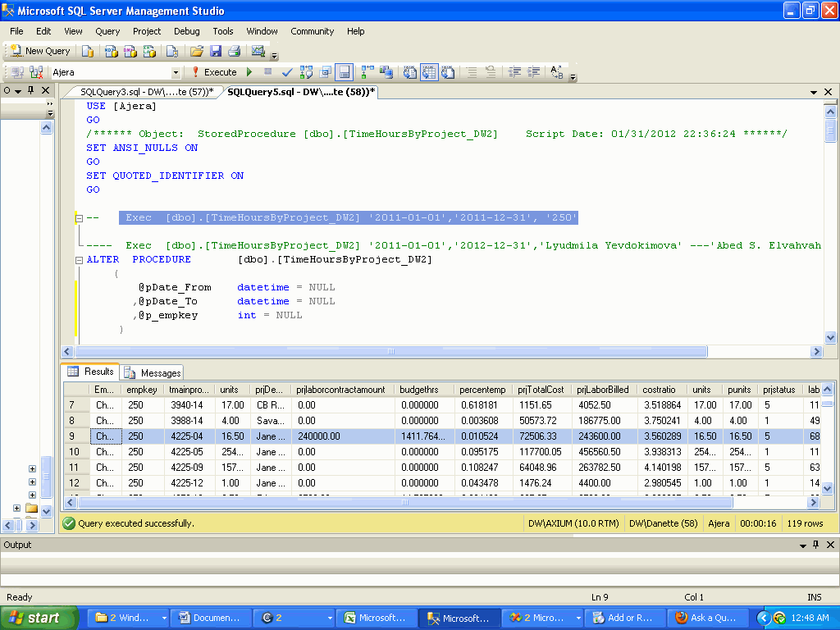Click the Print toolbar icon

pos(234,50)
